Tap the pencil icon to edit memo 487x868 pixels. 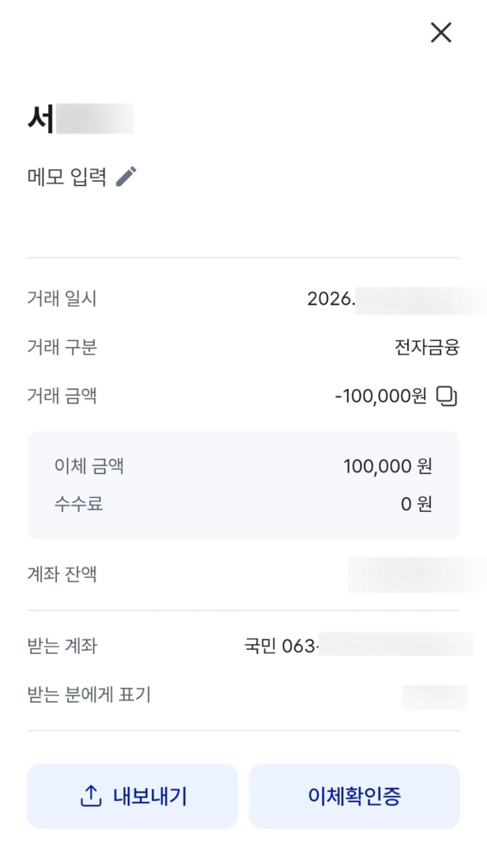tap(126, 176)
